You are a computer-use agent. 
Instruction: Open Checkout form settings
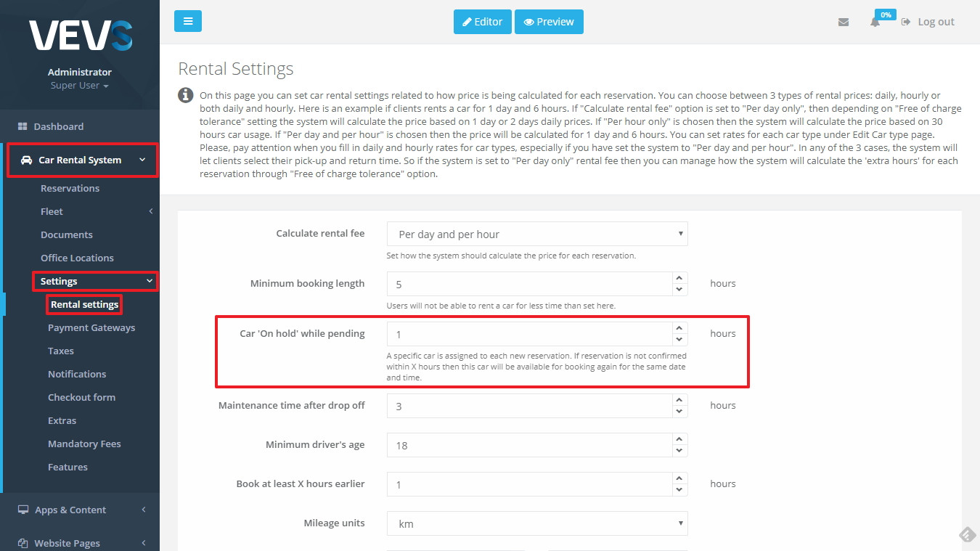[x=81, y=397]
